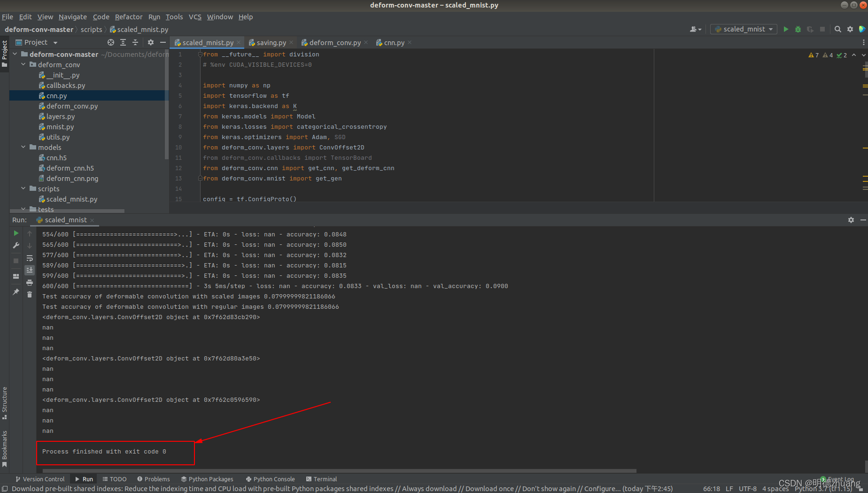
Task: Open the Python Console tool window
Action: point(271,479)
